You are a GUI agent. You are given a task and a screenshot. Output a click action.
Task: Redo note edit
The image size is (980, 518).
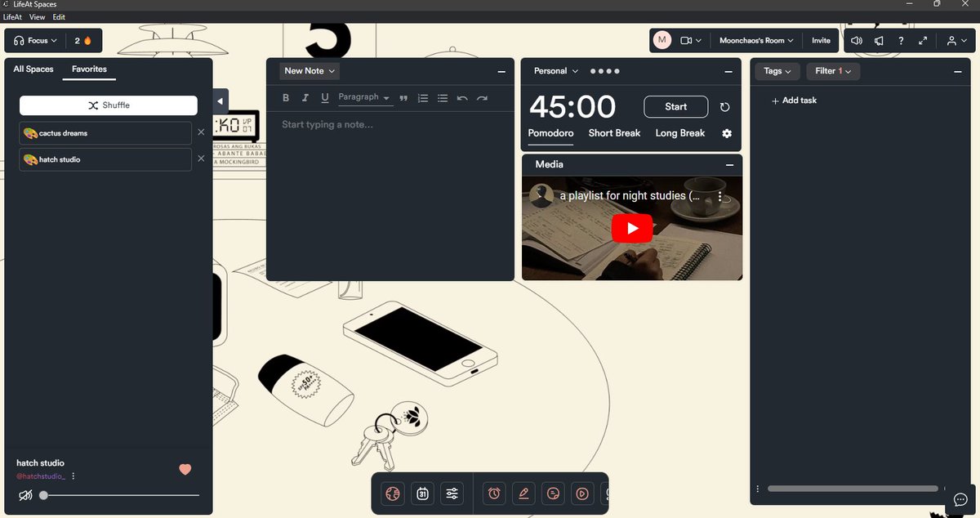tap(482, 98)
